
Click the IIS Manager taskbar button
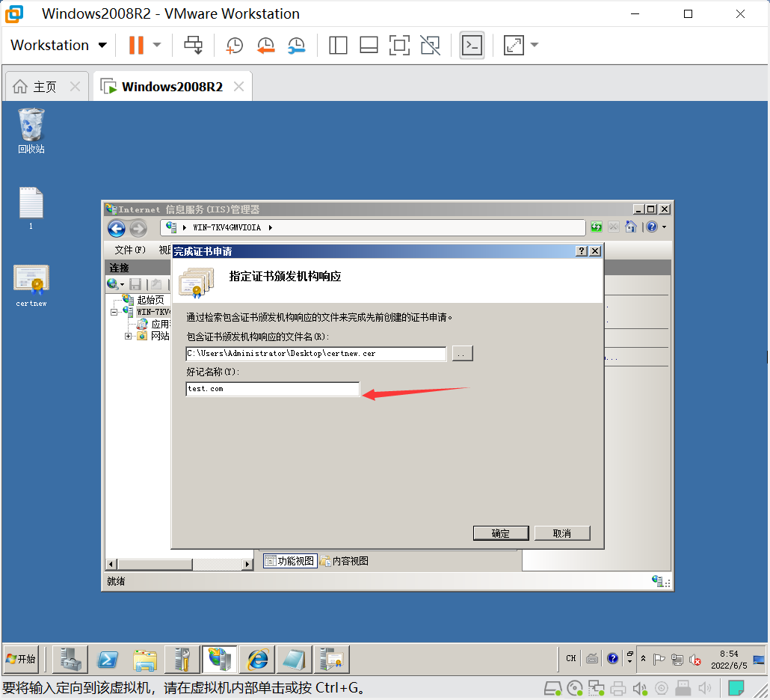coord(220,659)
